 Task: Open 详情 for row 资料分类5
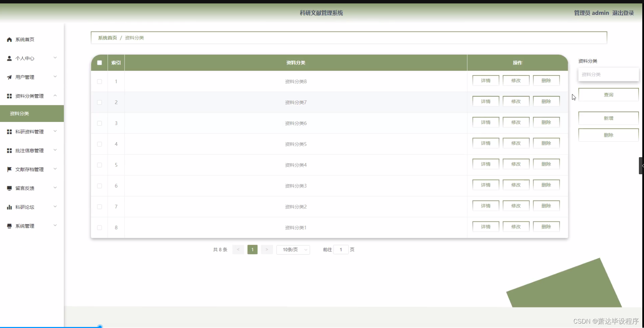click(x=486, y=143)
